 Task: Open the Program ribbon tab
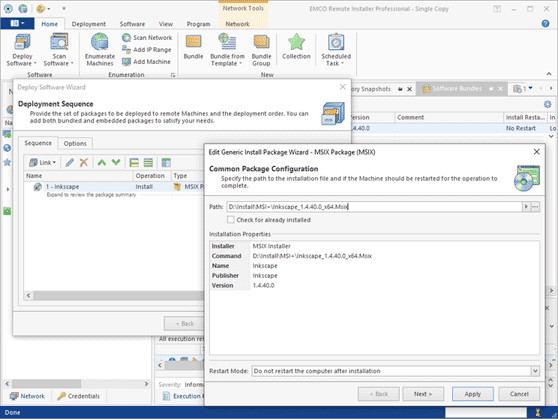coord(198,24)
